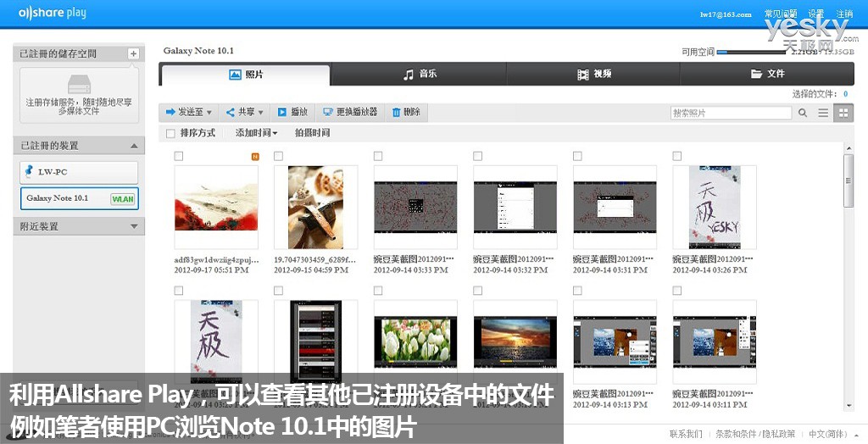
Task: Click account email lw17@163.com
Action: (726, 14)
